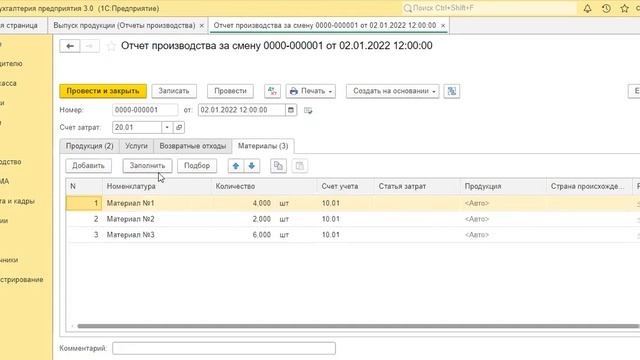Paste rows with the paste icon
This screenshot has height=360, width=640.
point(300,166)
